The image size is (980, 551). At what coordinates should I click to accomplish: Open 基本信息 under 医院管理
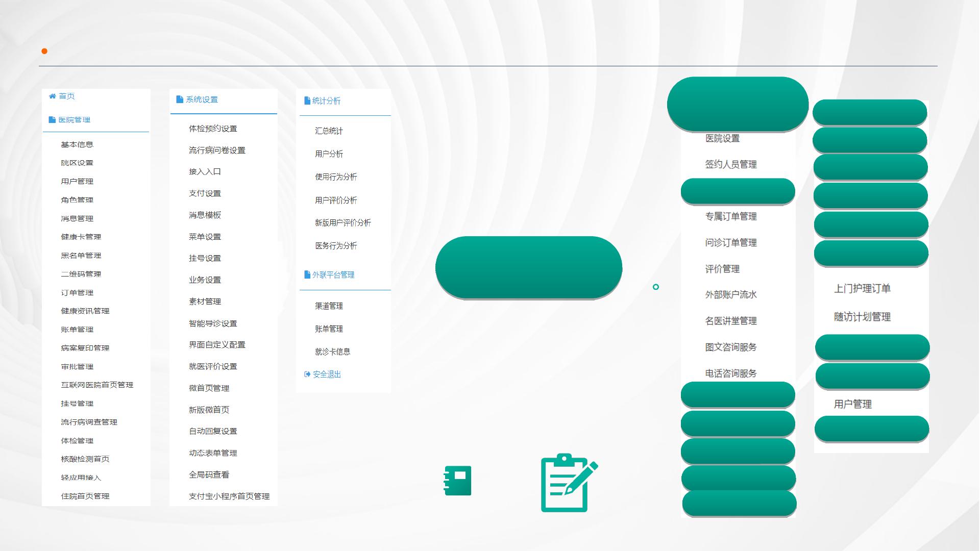77,144
